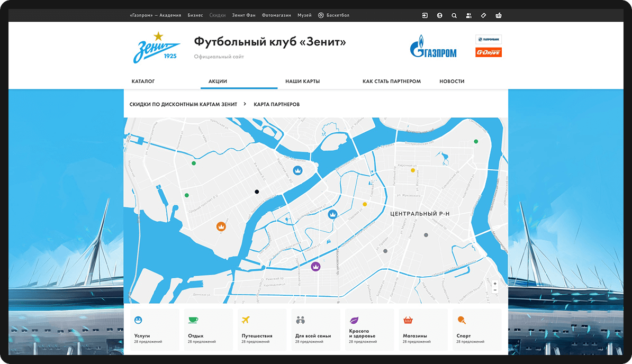
Task: Open the Услуги category smiley icon
Action: click(x=138, y=320)
